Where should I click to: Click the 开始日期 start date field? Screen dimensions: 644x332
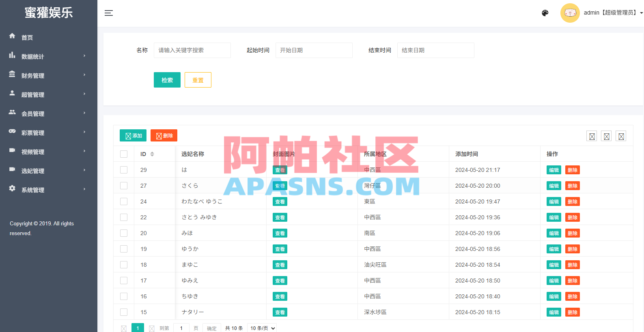click(x=314, y=50)
